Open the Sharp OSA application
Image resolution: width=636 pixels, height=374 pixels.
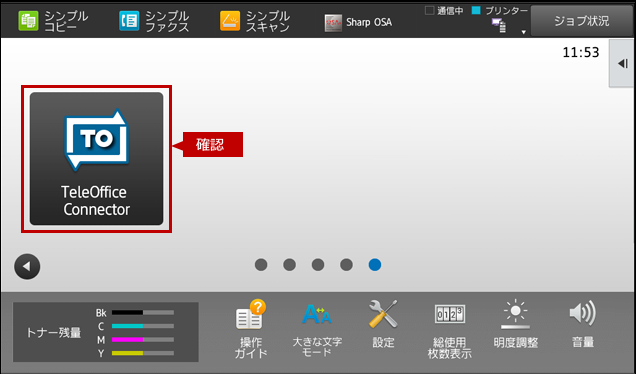[358, 22]
